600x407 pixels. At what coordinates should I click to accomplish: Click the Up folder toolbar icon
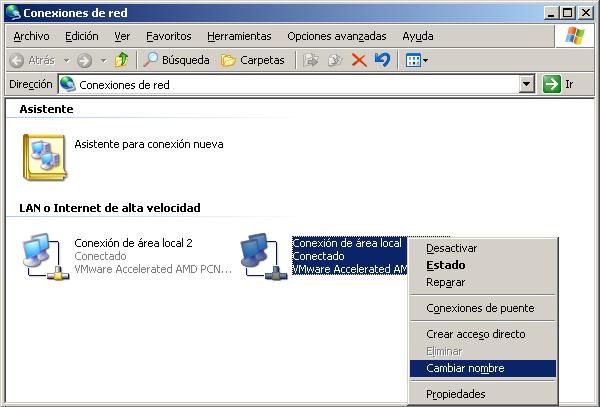tap(121, 60)
